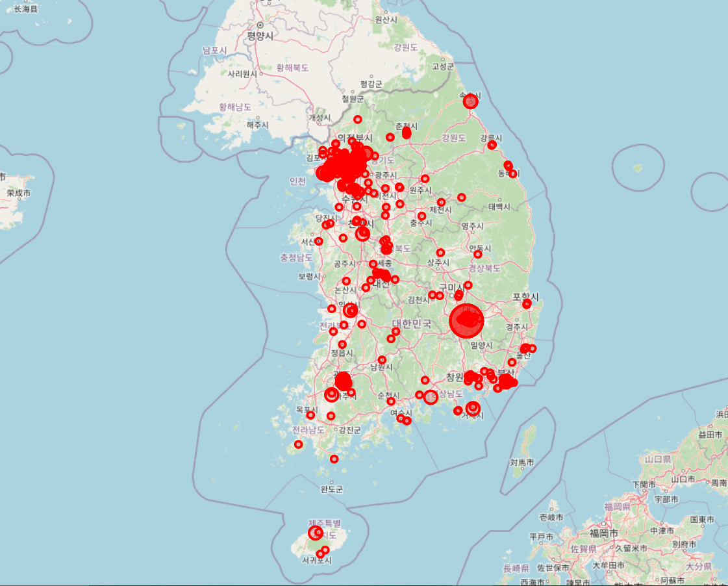
Task: Click the 대한민국 country label
Action: (x=411, y=324)
